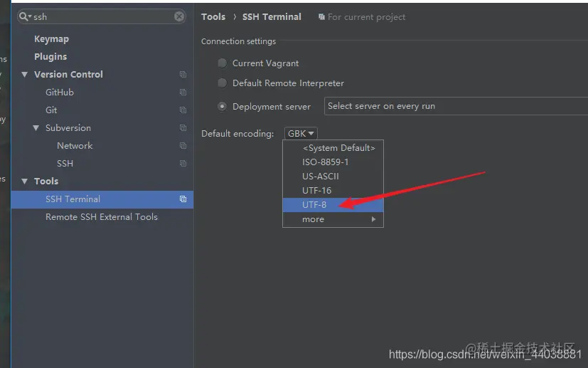Click project-level icon beside SSH

tap(183, 164)
